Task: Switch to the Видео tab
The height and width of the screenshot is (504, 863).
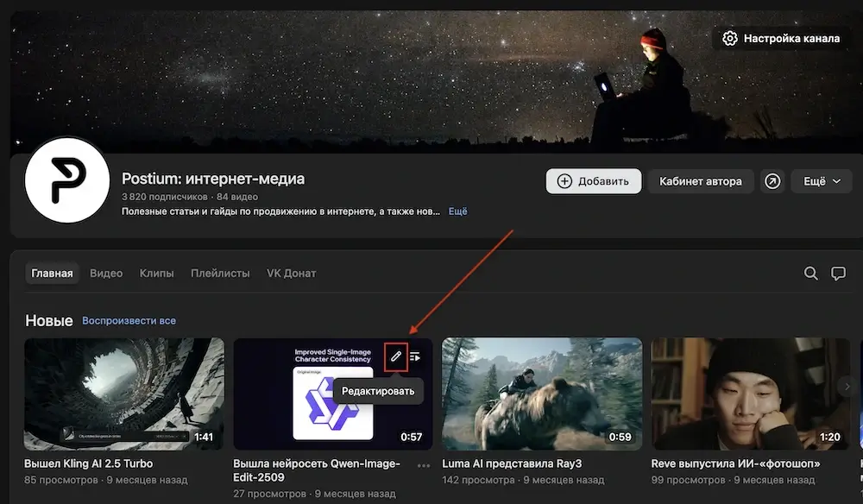Action: 106,274
